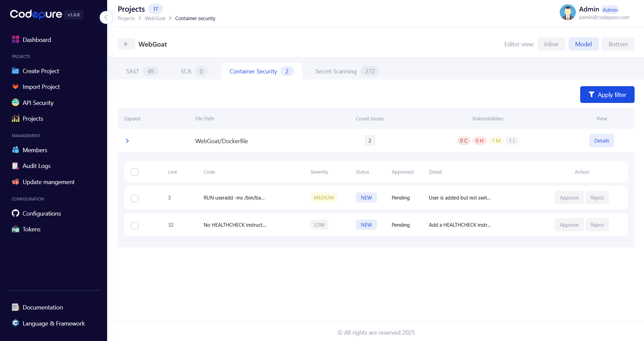Click the Update mangement icon
Screen dimensions: 644x341
(15, 182)
